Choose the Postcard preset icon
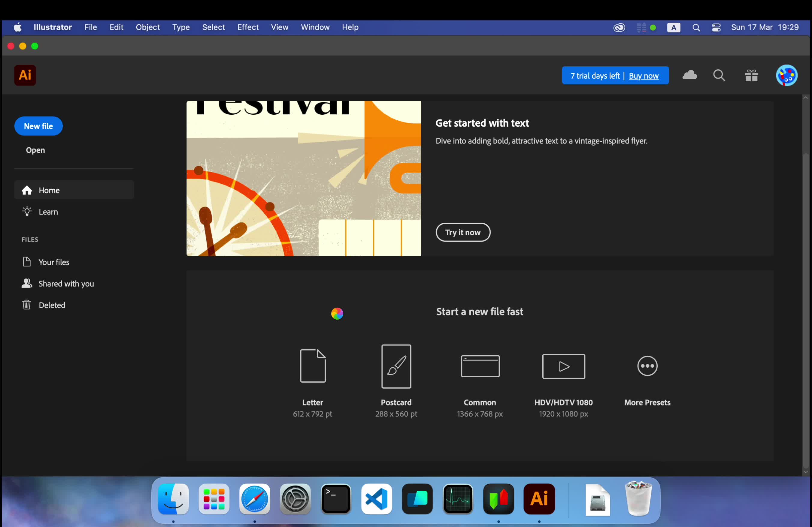The image size is (812, 527). pyautogui.click(x=396, y=366)
